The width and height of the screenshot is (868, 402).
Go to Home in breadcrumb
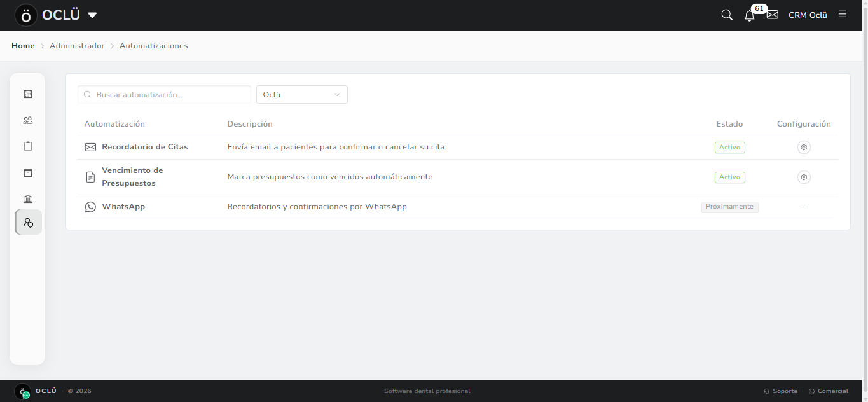coord(23,46)
